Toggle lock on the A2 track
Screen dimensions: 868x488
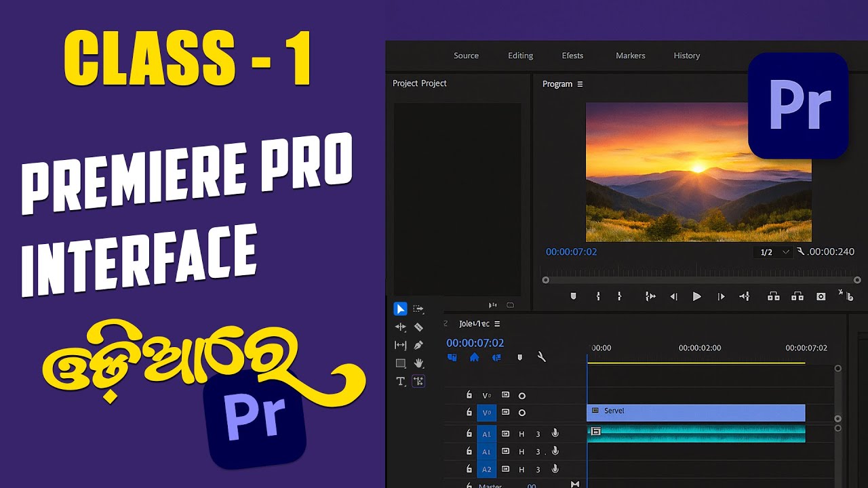pyautogui.click(x=469, y=469)
